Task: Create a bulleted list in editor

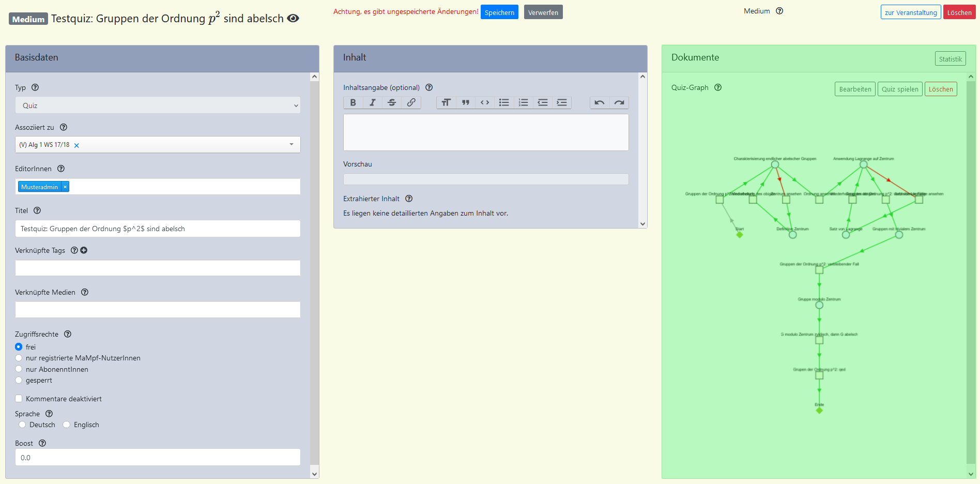Action: [504, 102]
